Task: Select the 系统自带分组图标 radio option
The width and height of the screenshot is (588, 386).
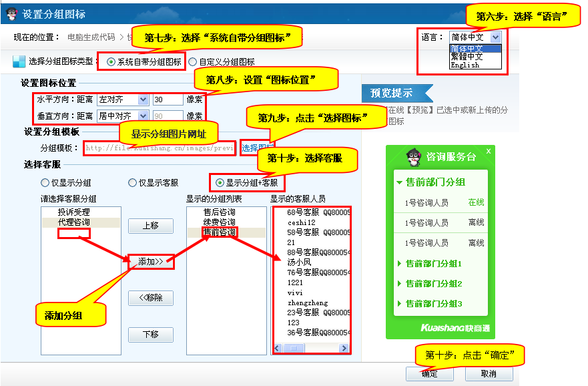Action: click(x=111, y=62)
